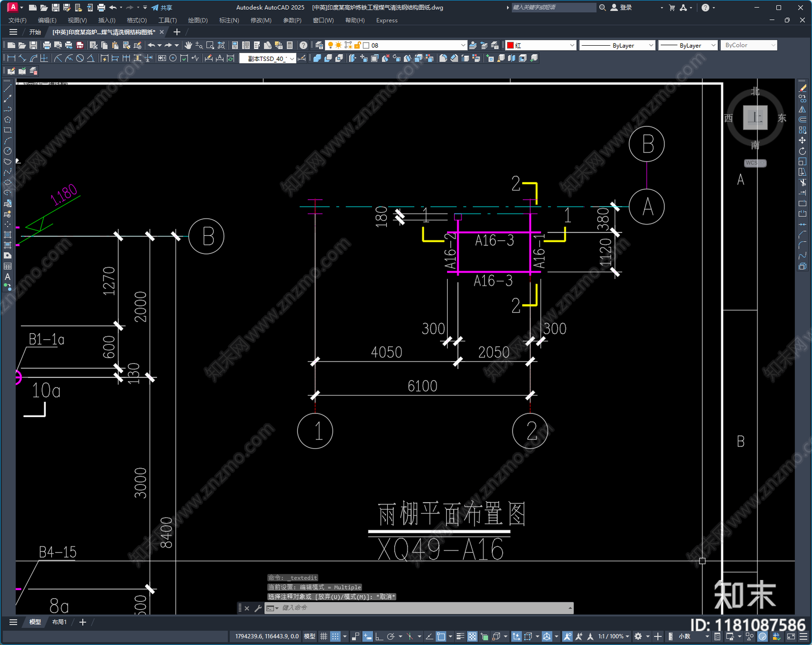Screen dimensions: 812x645
Task: Toggle lineweight display in status bar
Action: (460, 636)
